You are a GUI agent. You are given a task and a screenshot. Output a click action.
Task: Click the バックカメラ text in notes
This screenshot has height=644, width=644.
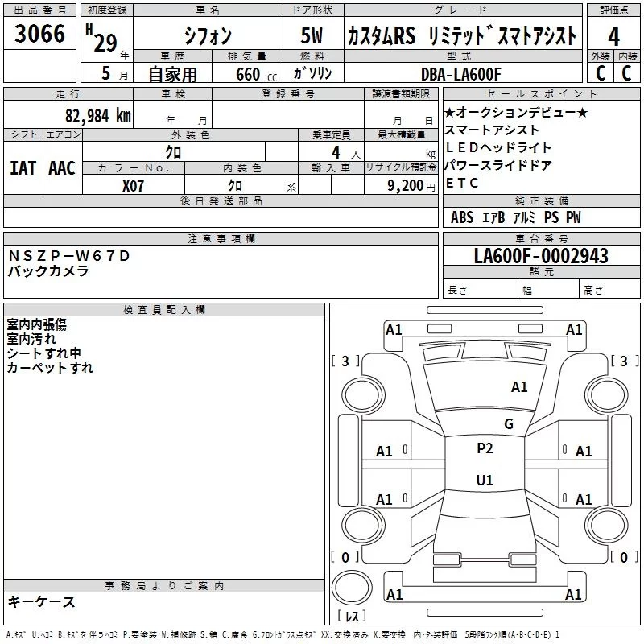coord(48,272)
